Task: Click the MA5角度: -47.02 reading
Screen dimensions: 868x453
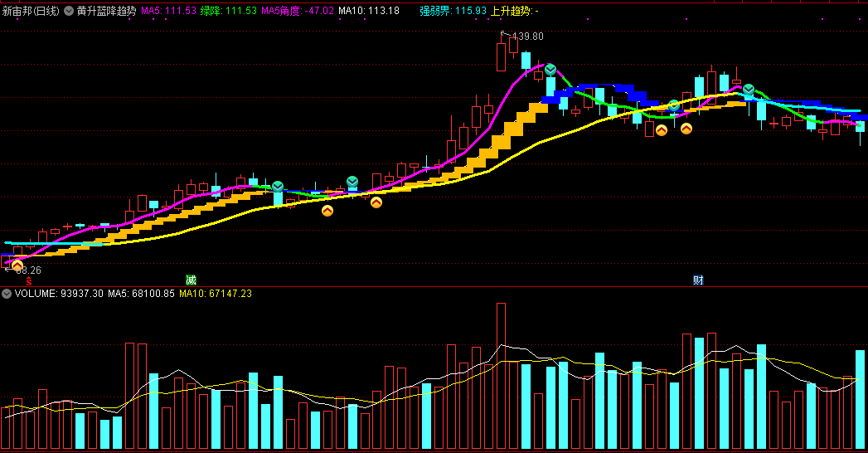Action: (298, 11)
